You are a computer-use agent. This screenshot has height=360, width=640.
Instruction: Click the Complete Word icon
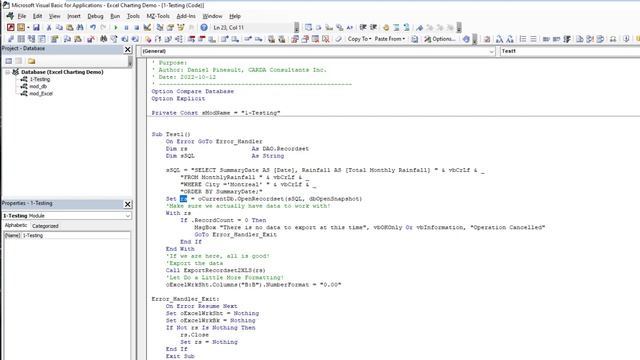tap(350, 27)
